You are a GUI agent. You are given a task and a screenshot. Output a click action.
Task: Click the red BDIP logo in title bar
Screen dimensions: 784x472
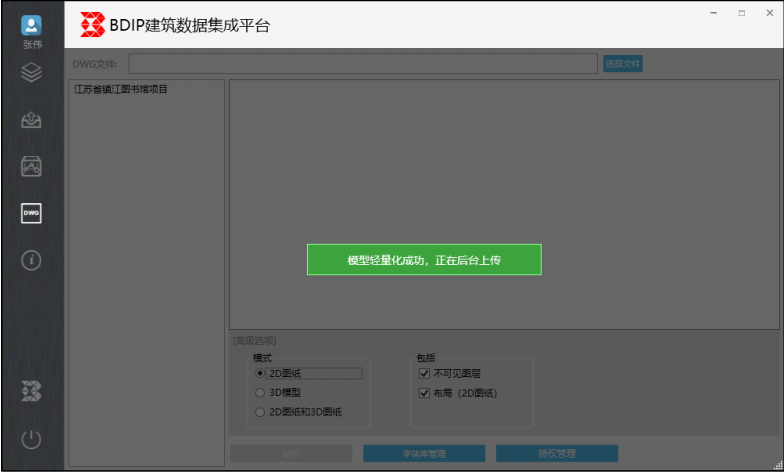[92, 24]
